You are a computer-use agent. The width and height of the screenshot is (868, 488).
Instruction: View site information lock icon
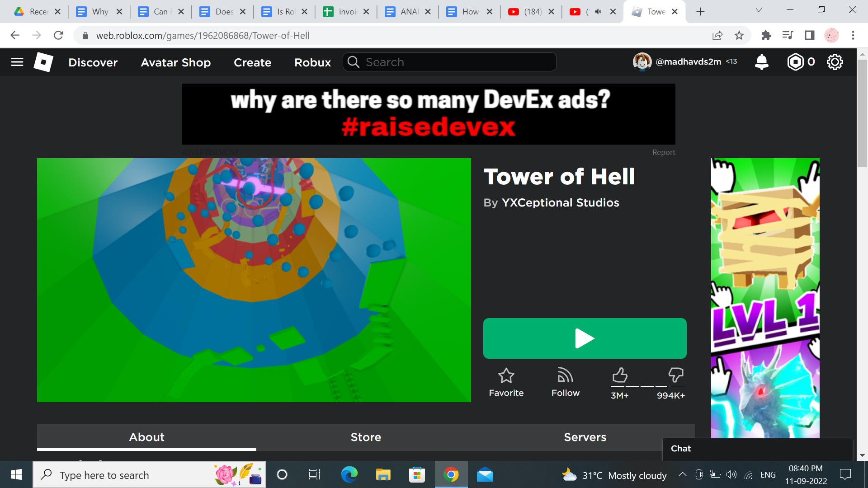click(x=85, y=36)
